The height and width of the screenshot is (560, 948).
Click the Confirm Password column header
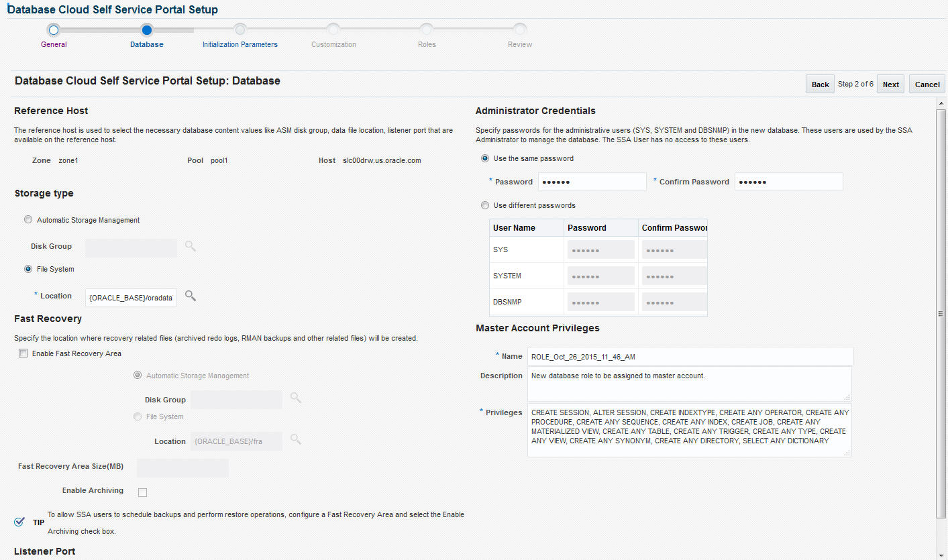pos(673,228)
